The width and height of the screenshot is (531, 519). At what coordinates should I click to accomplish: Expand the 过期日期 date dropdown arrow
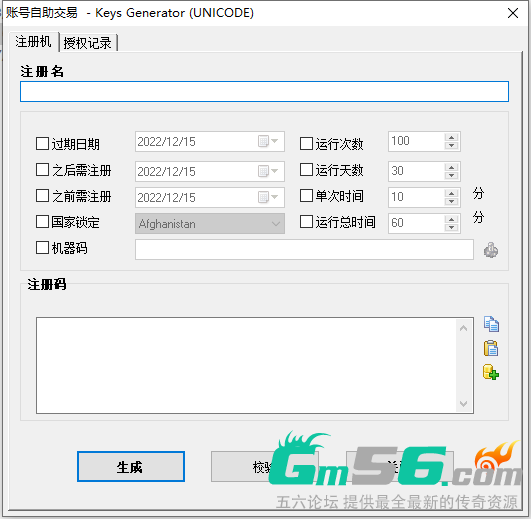tap(275, 141)
